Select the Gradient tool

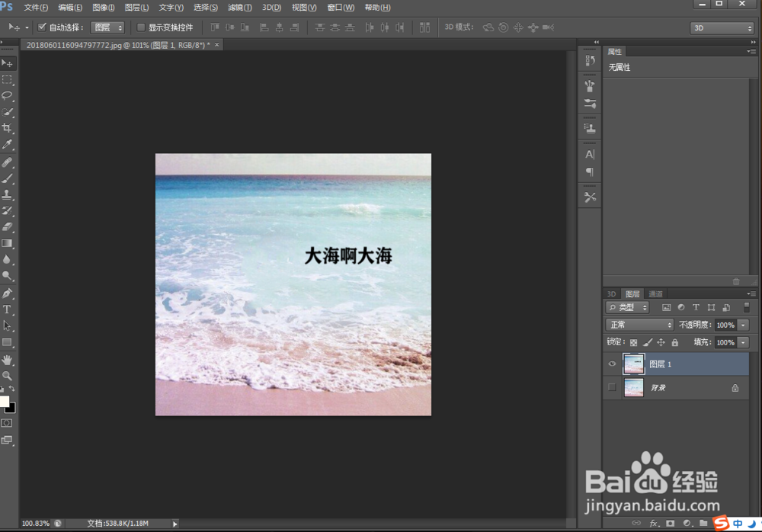point(8,243)
